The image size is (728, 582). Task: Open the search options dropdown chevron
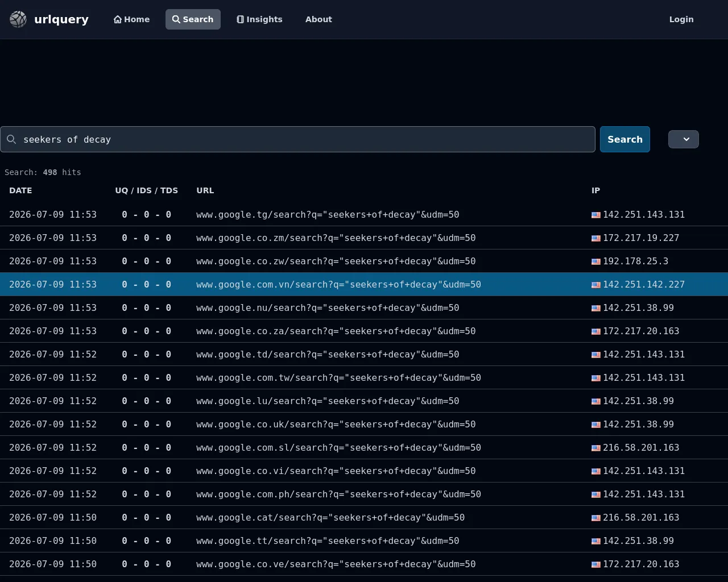click(x=684, y=139)
